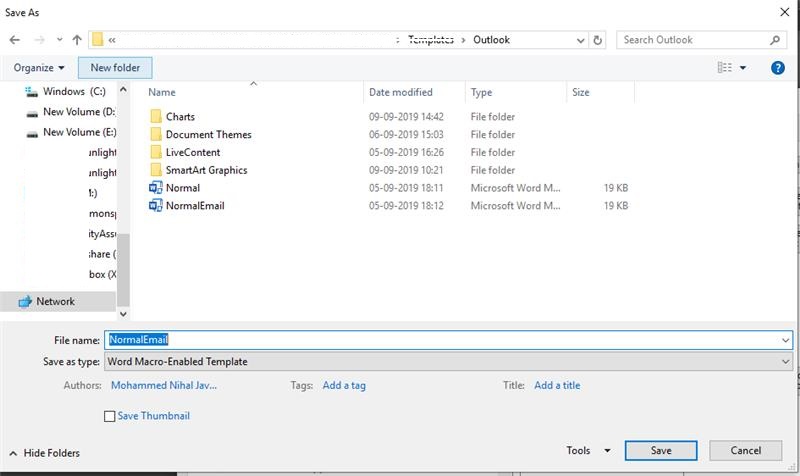The height and width of the screenshot is (476, 800).
Task: Go up one folder level
Action: pos(77,40)
